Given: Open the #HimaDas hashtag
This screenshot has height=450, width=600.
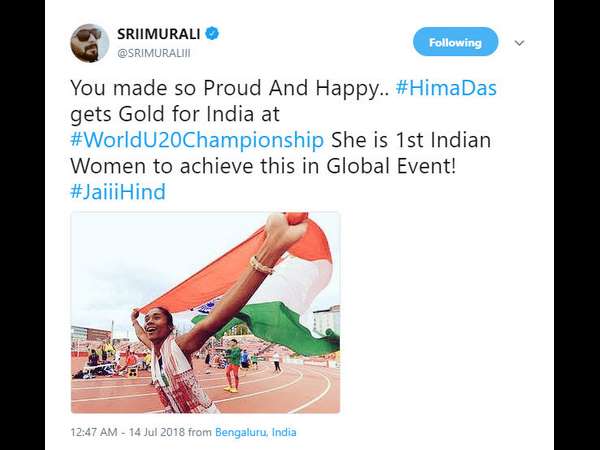Looking at the screenshot, I should click(x=446, y=88).
